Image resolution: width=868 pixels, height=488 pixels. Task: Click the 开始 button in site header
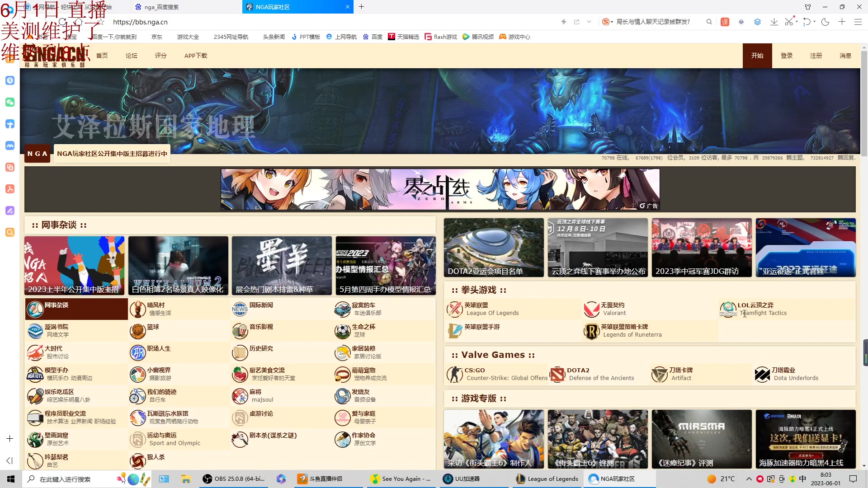coord(757,56)
